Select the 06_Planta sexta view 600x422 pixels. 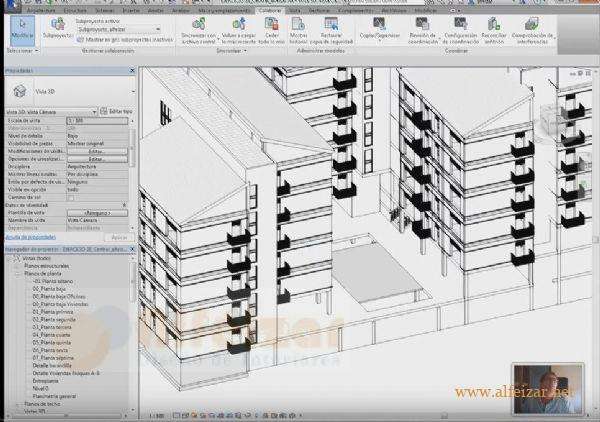click(x=51, y=350)
